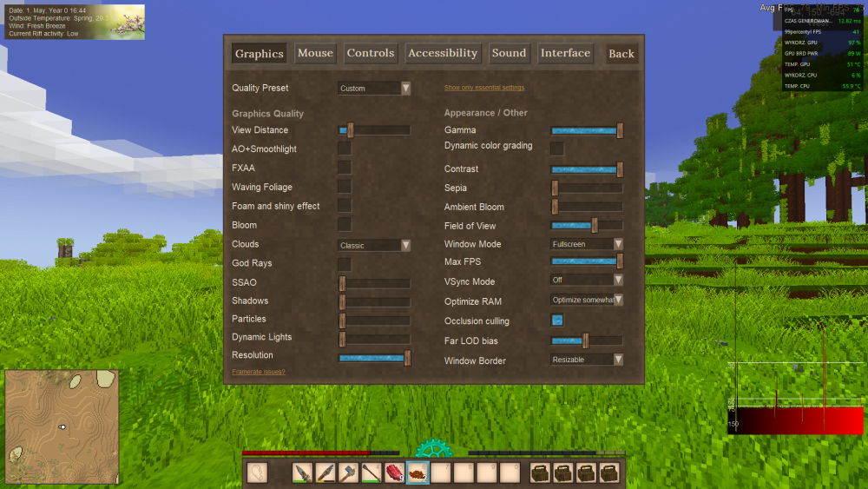Viewport: 868px width, 489px height.
Task: Click the minimap in the corner
Action: [62, 426]
